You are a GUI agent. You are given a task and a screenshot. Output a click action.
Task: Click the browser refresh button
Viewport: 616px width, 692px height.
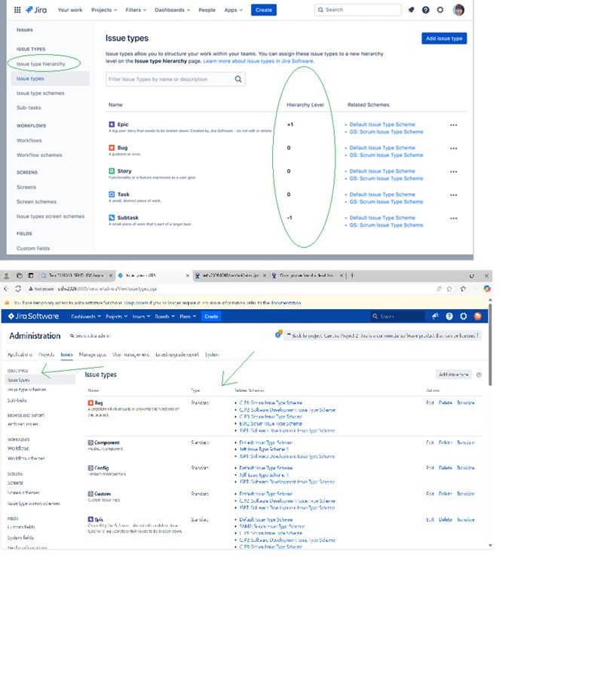tap(18, 289)
